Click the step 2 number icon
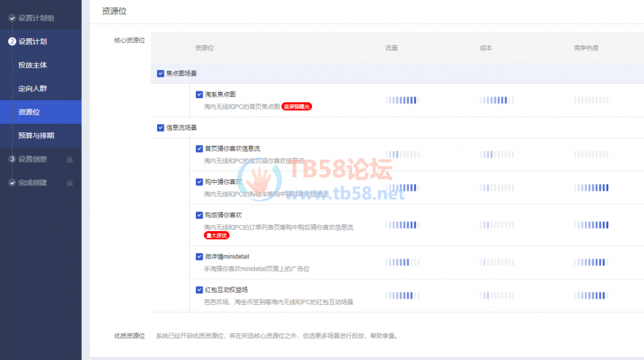The width and height of the screenshot is (644, 360). pos(12,42)
